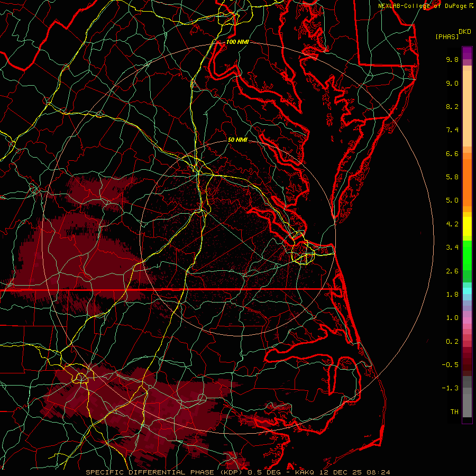The image size is (476, 476).
Task: Select the 5.0 legend value
Action: coord(452,200)
